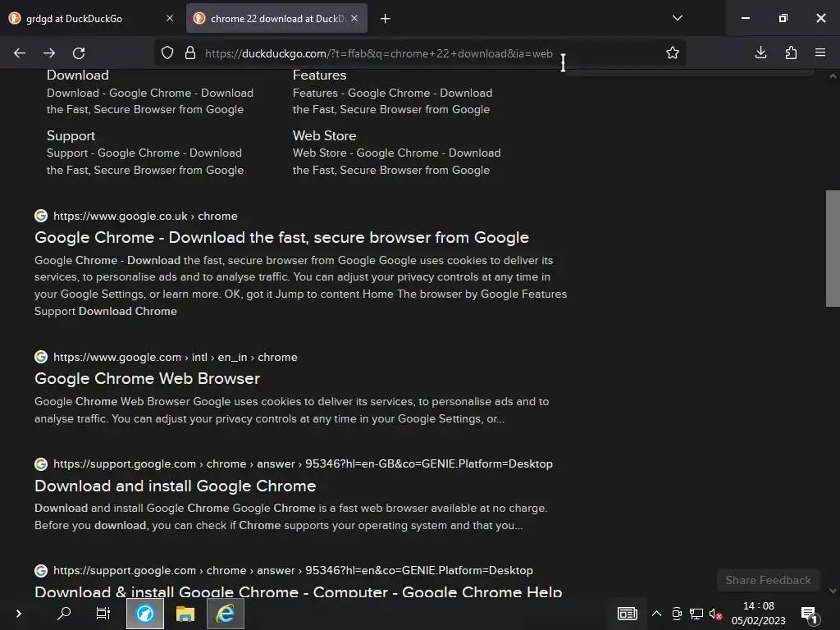Click the scrollbar up arrow
Screen dimensions: 840x630
coord(833,76)
